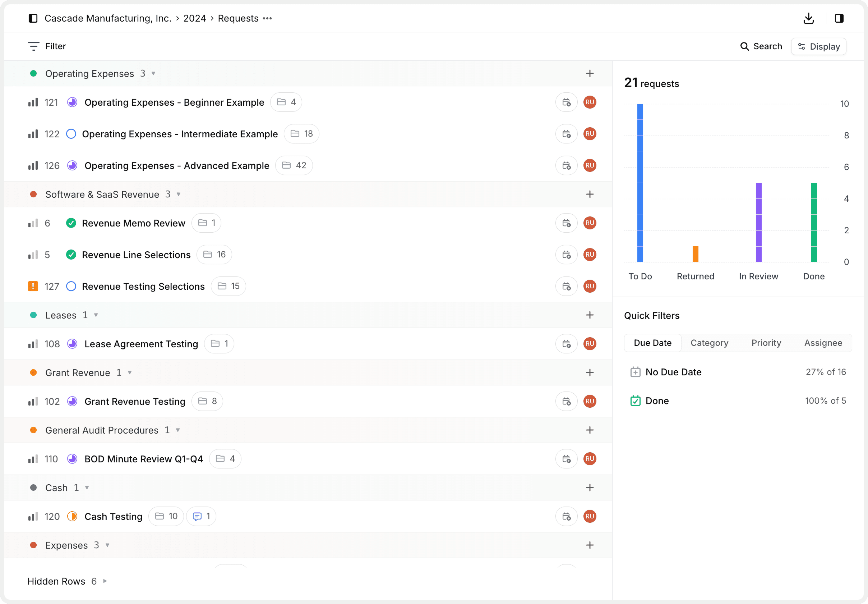The image size is (868, 604).
Task: Toggle the right sidebar panel icon
Action: 839,18
